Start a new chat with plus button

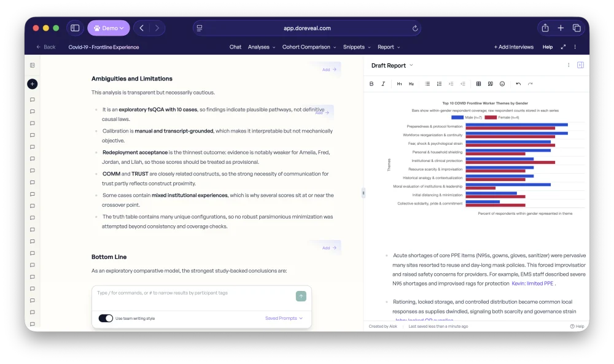(x=33, y=83)
